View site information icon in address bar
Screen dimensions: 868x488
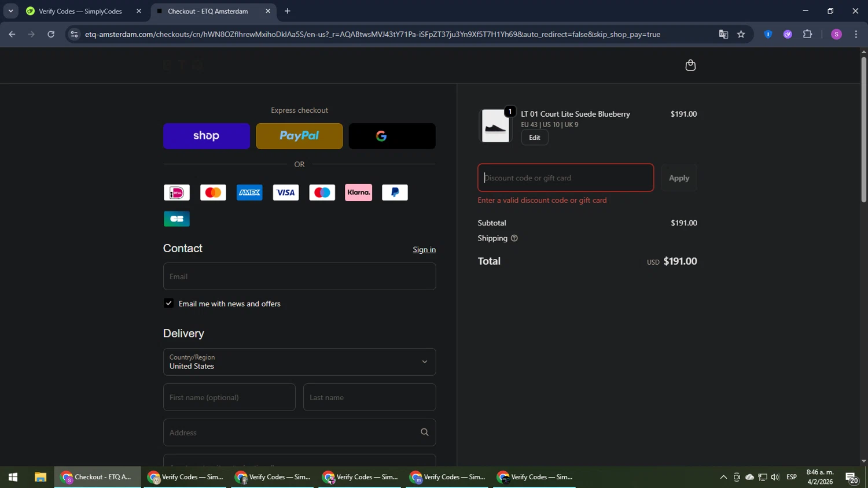[73, 34]
